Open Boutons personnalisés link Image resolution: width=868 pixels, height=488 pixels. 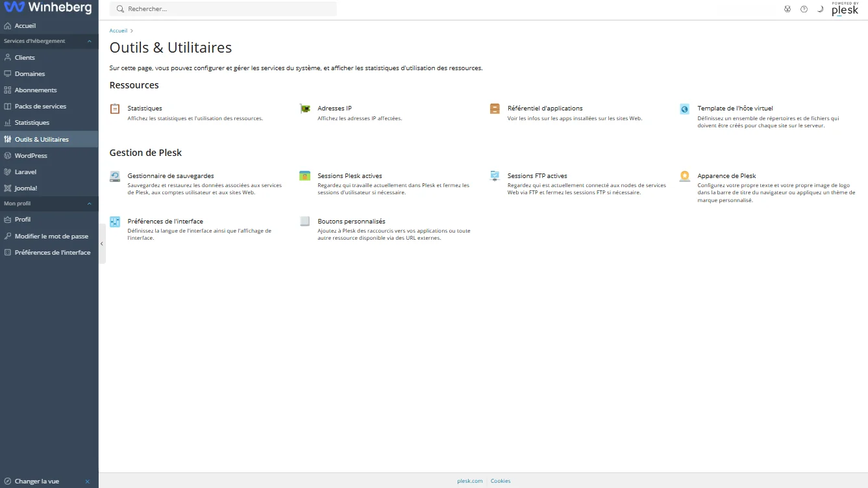[x=351, y=222]
